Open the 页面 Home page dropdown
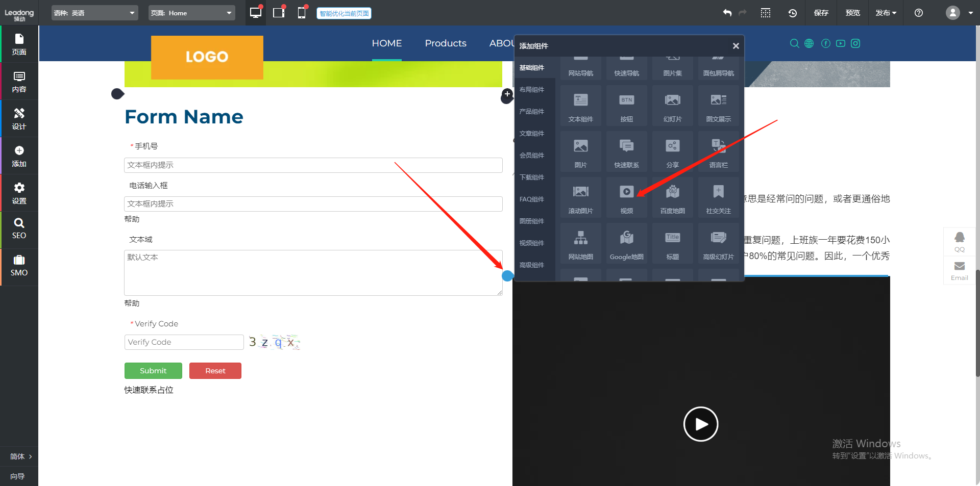 click(x=191, y=13)
